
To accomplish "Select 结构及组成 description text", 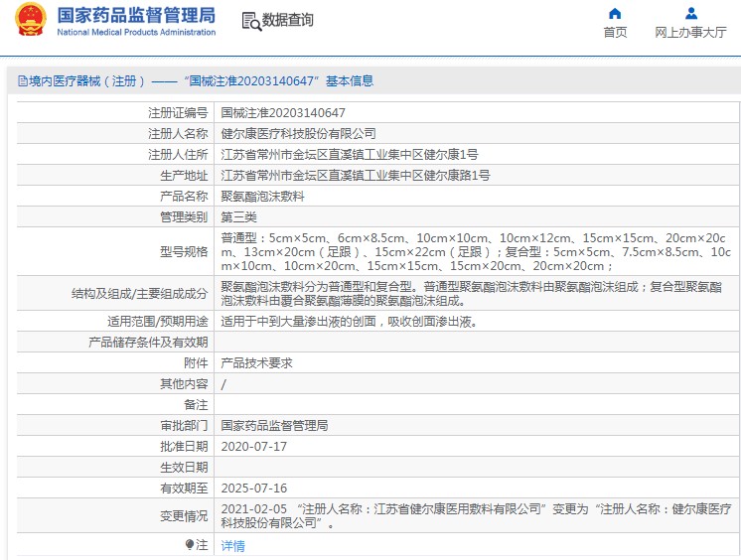I will pos(471,294).
